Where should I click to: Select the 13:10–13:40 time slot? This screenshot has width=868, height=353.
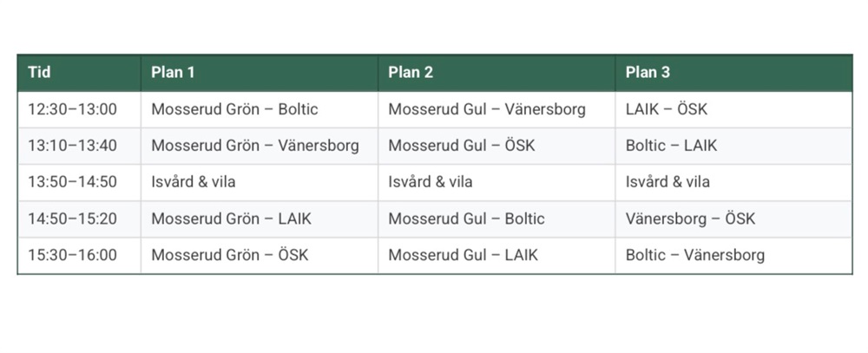tap(72, 146)
